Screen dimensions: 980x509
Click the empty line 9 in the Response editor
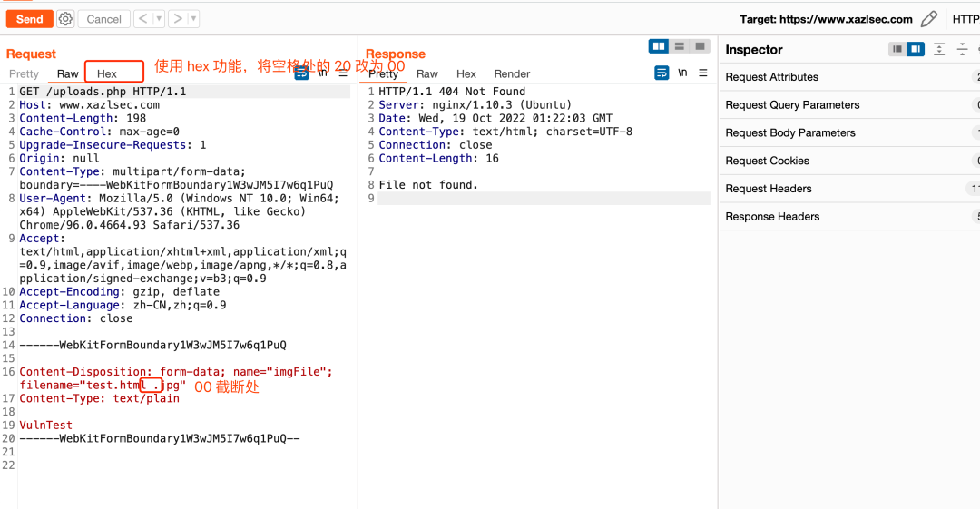pyautogui.click(x=544, y=198)
